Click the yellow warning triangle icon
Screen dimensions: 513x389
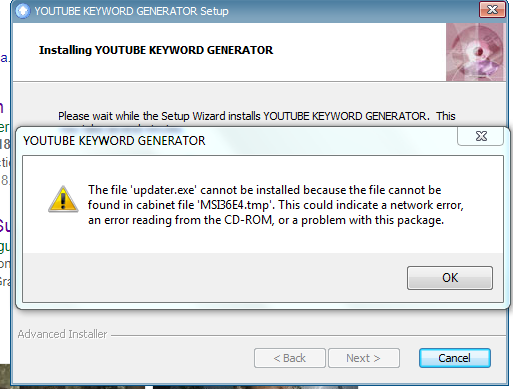click(63, 199)
